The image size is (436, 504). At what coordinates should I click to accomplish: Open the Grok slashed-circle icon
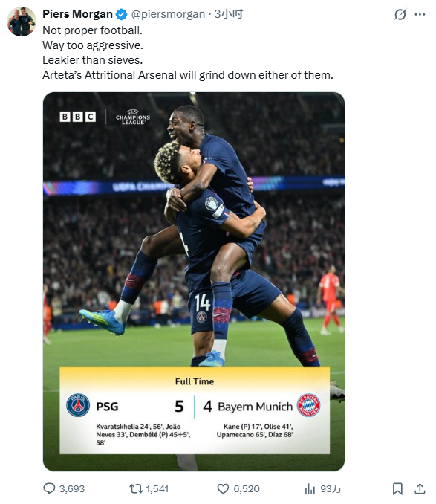[x=400, y=14]
